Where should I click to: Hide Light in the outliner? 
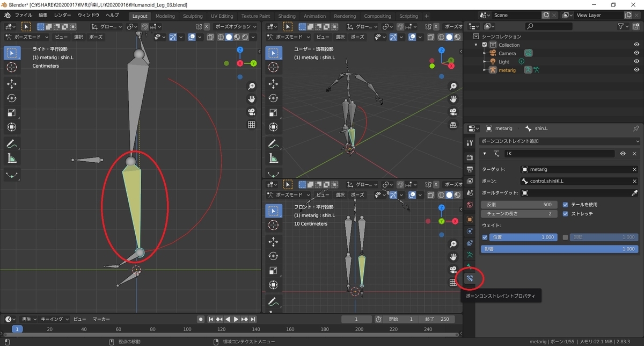point(636,62)
